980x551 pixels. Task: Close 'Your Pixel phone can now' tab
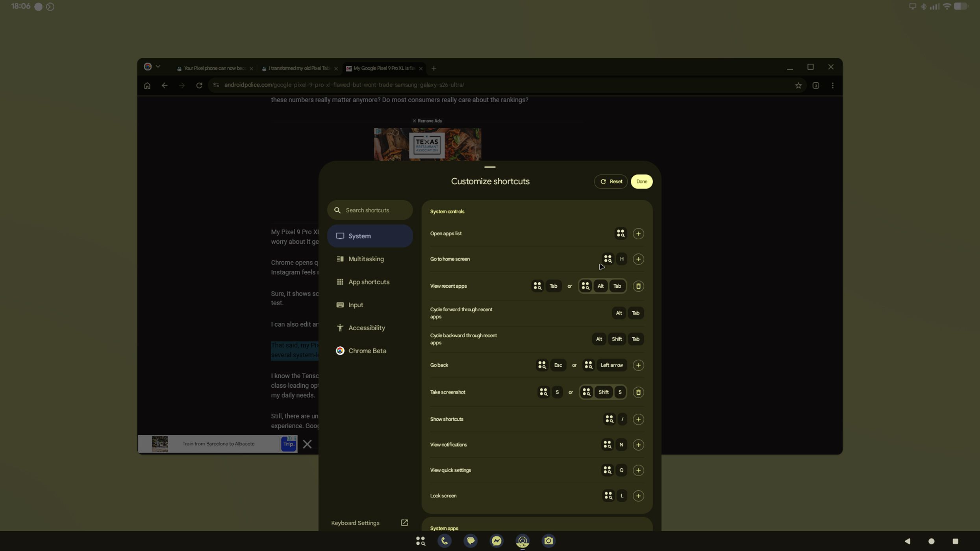pyautogui.click(x=251, y=68)
